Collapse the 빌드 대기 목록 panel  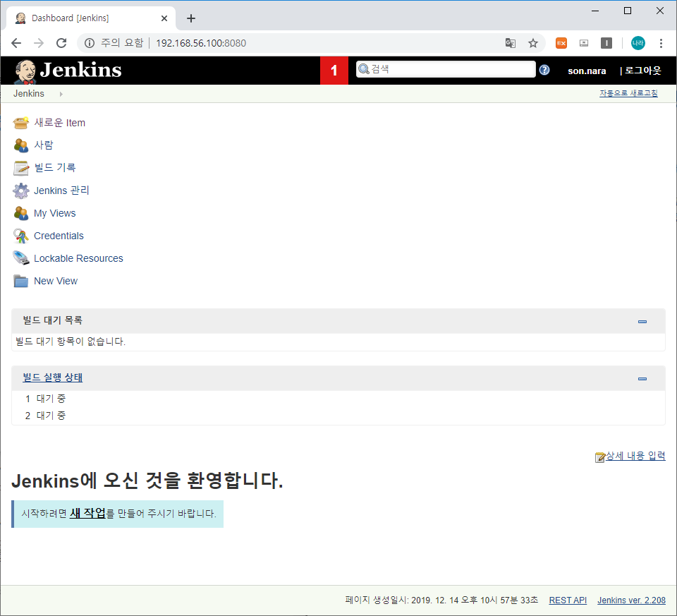click(642, 322)
